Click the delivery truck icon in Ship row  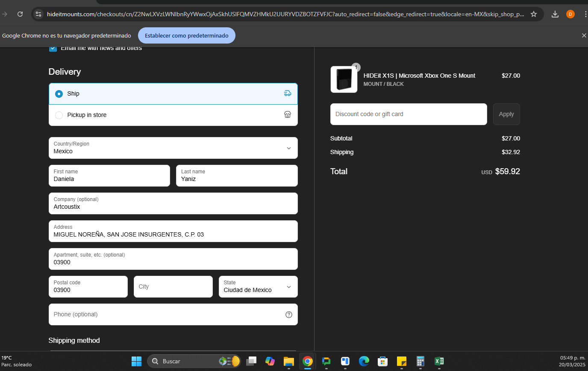288,93
